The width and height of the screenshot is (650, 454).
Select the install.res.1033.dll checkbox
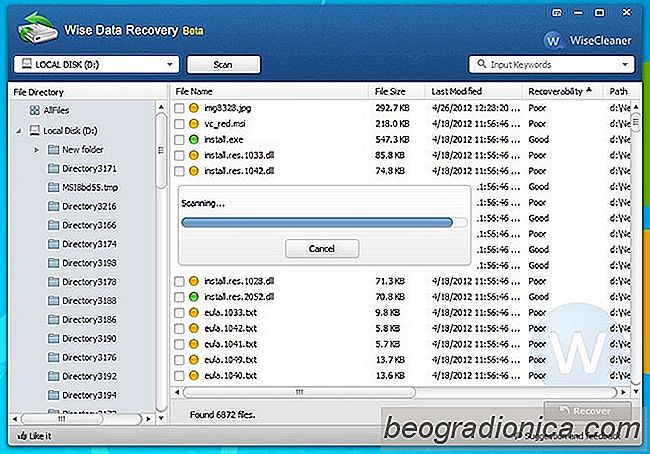pyautogui.click(x=179, y=156)
